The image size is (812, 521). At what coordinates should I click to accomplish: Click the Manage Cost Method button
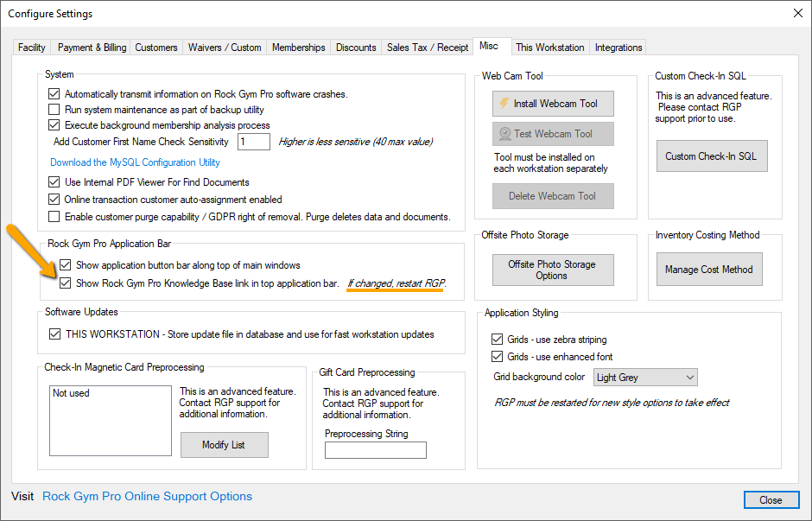click(x=709, y=270)
